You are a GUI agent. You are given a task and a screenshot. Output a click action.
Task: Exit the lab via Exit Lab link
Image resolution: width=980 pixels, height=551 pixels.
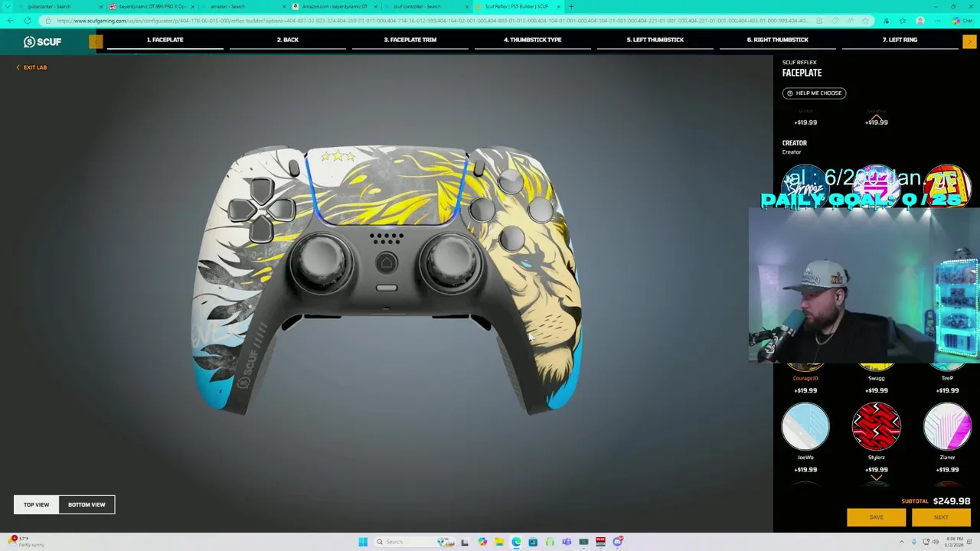32,67
